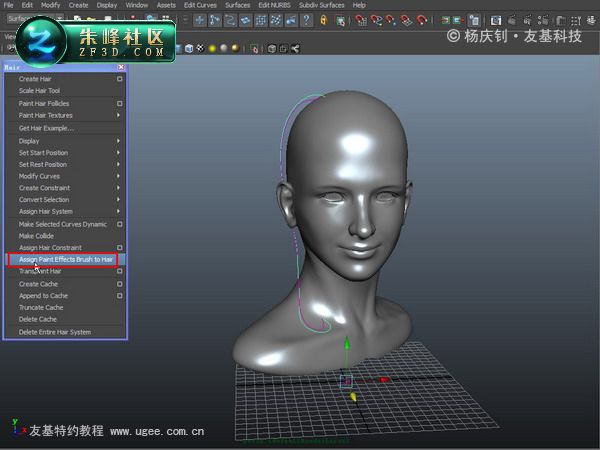
Task: Click the inputs to selected object icon
Action: click(445, 20)
